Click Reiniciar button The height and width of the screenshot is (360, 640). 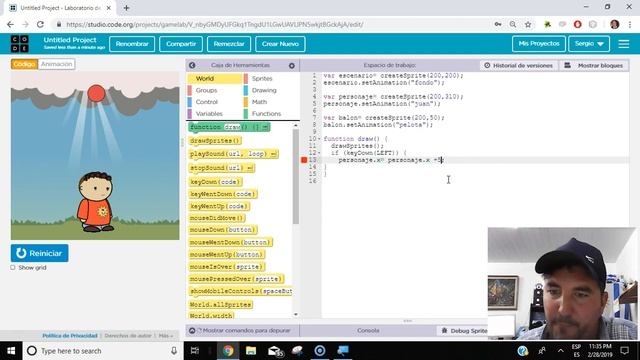(x=40, y=253)
